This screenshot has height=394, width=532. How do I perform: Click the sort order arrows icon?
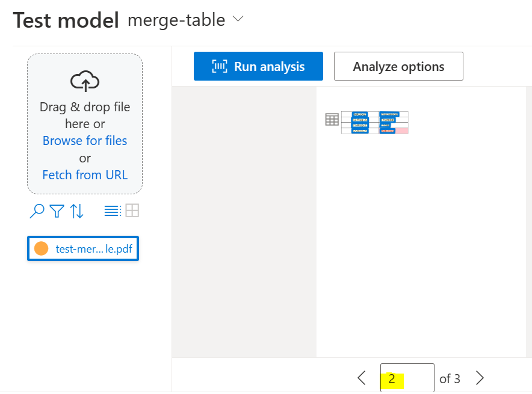pyautogui.click(x=76, y=211)
